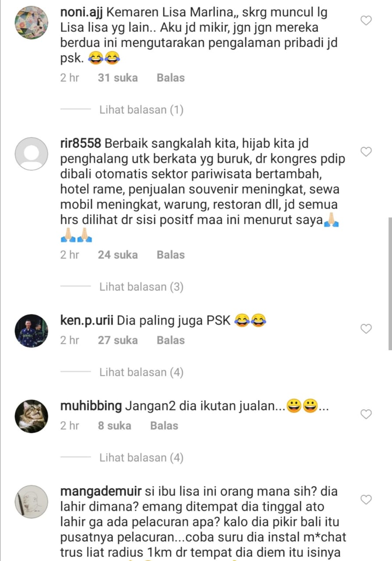Image resolution: width=392 pixels, height=561 pixels.
Task: Expand the 4 replies under muhibbing's comment
Action: (141, 458)
